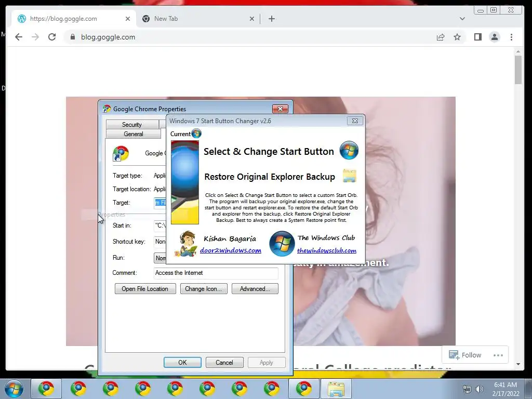Viewport: 532px width, 399px height.
Task: Open the three-dot menu beside Follow
Action: [498, 355]
